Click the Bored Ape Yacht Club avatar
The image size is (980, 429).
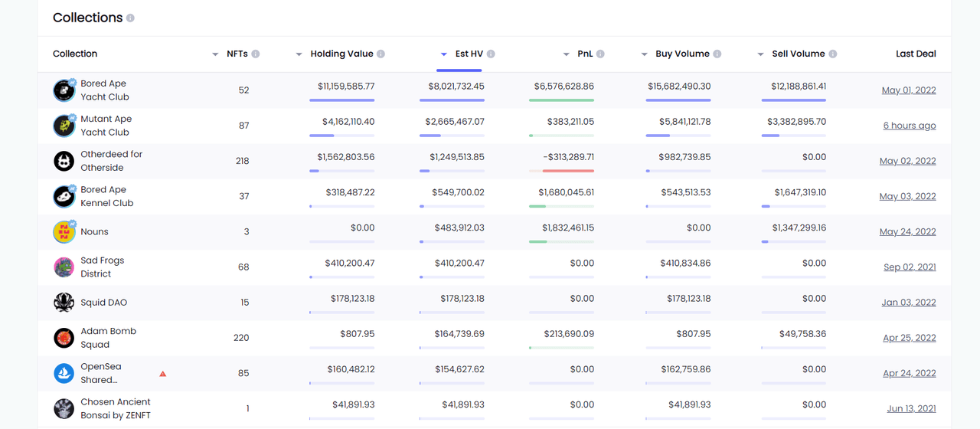click(x=64, y=90)
